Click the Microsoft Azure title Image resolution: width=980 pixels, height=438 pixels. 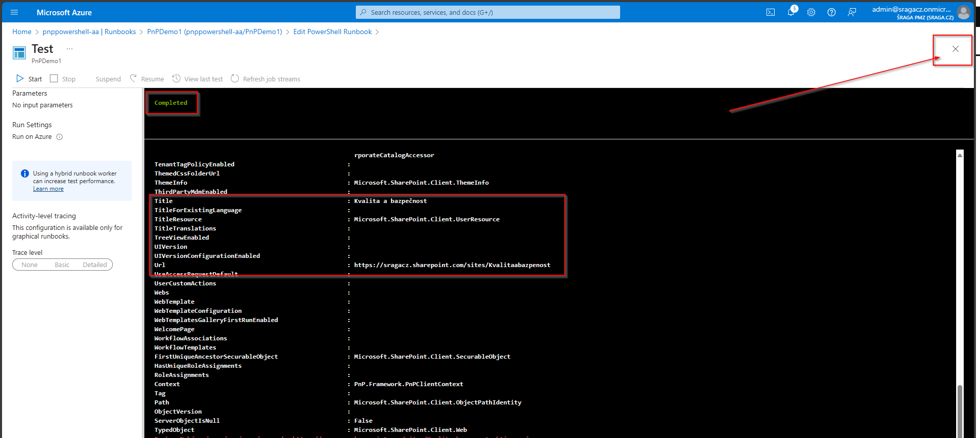click(64, 12)
